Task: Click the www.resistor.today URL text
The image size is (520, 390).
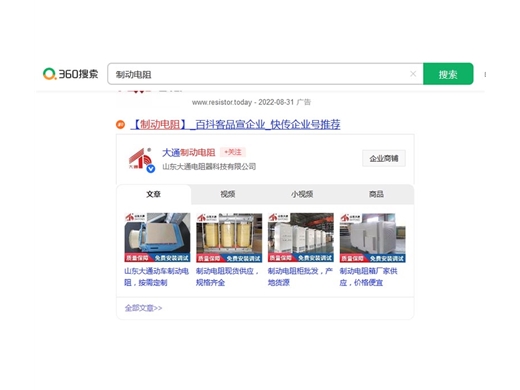Action: (222, 102)
